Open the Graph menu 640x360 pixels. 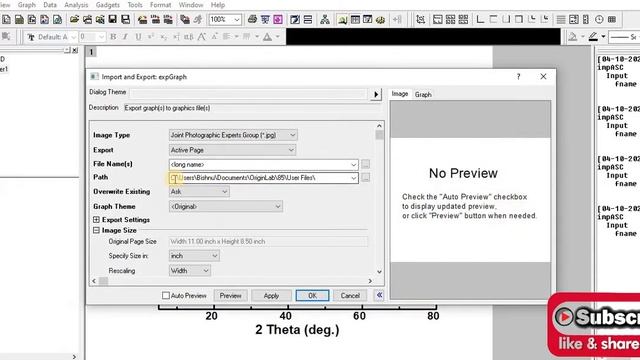click(x=27, y=5)
